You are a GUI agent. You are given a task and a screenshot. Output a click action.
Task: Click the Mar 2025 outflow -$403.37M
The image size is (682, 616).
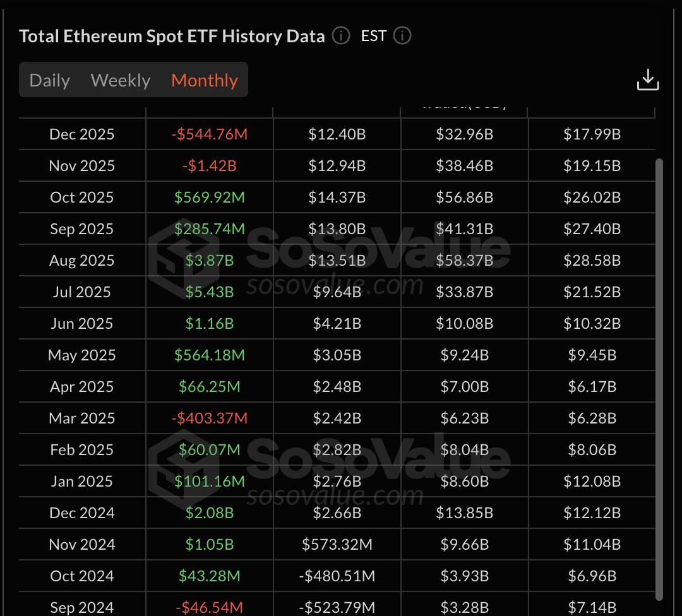(x=209, y=418)
